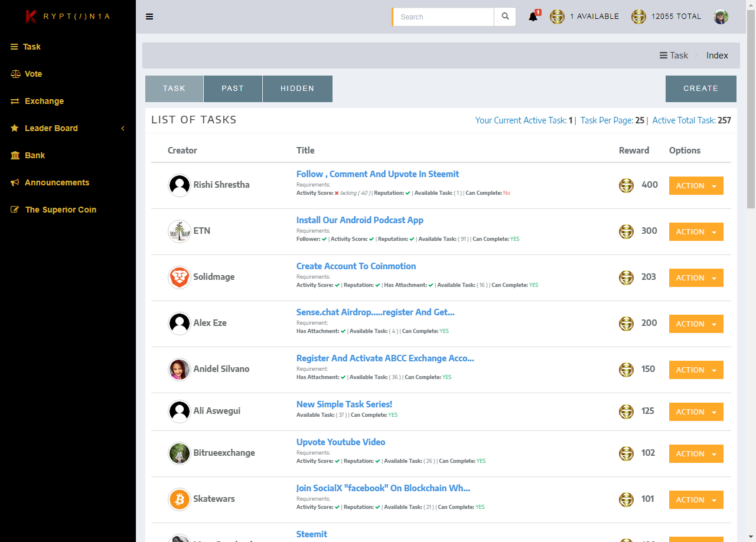Open ACTION dropdown for Install Our Android Podcast App

pyautogui.click(x=696, y=231)
